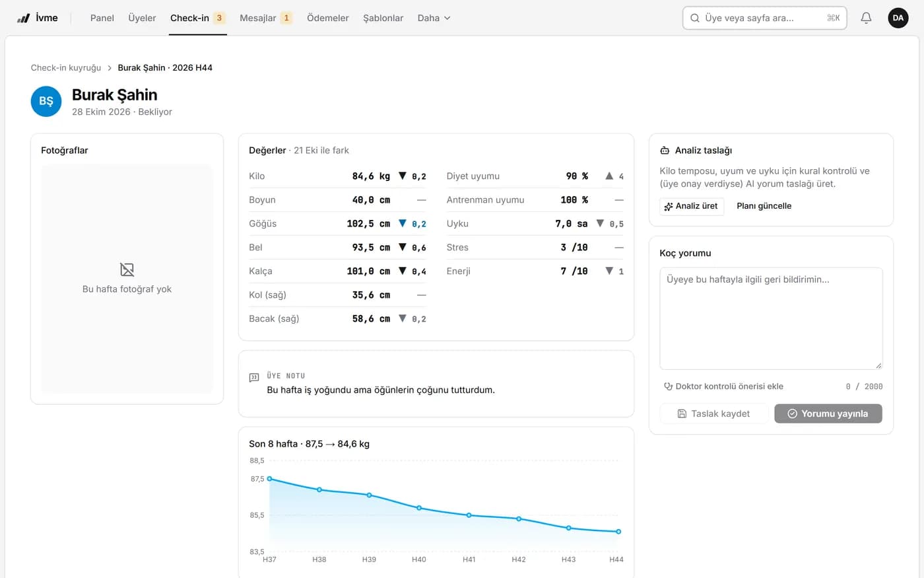
Task: Return to Check-in kuyruğu breadcrumb
Action: (x=66, y=68)
